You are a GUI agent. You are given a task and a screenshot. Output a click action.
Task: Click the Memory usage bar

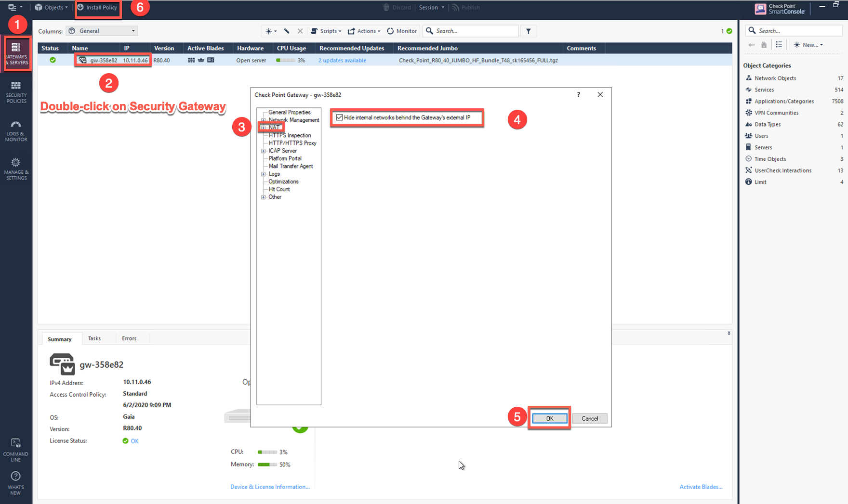[x=268, y=465]
